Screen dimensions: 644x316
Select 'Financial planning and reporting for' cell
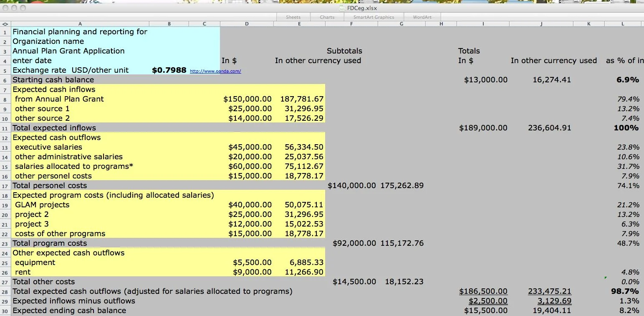click(x=80, y=32)
